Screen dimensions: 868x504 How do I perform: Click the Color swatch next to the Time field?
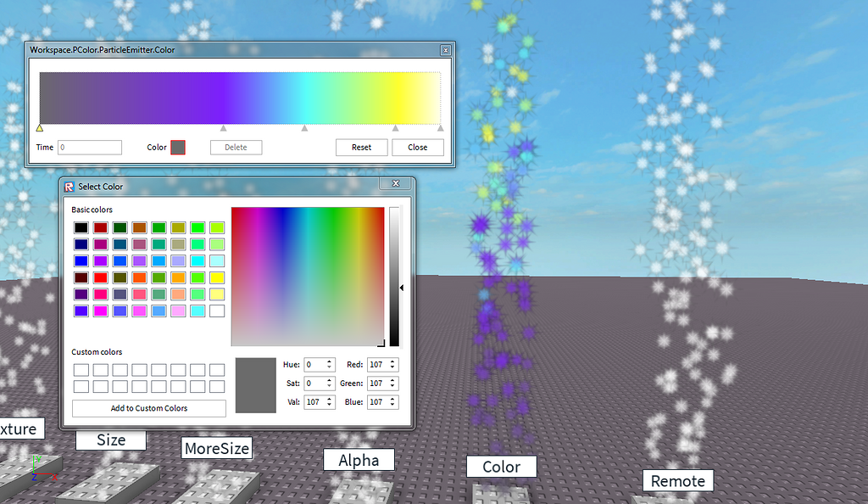[x=178, y=147]
